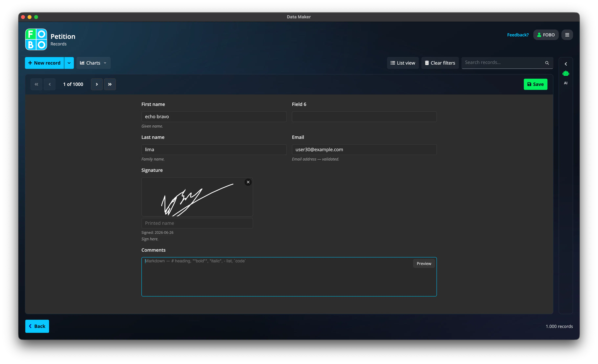The height and width of the screenshot is (364, 598).
Task: Click the macOS yellow minimize button
Action: tap(30, 17)
